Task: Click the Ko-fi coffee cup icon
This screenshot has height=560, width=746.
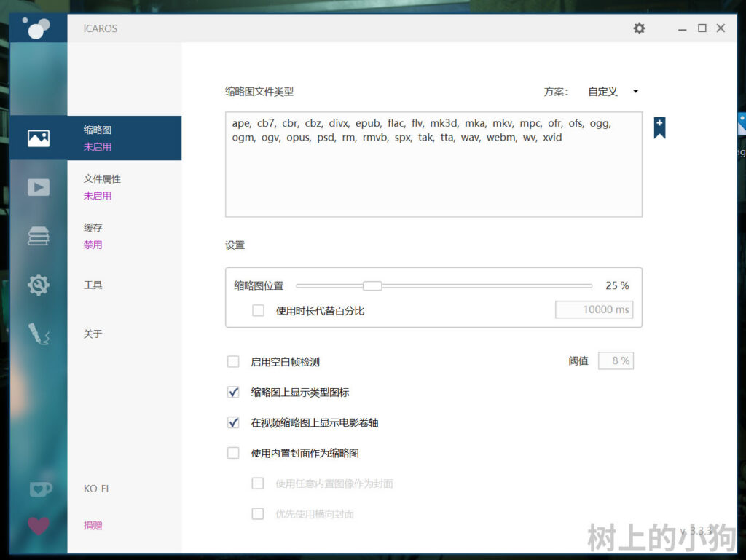Action: point(40,489)
